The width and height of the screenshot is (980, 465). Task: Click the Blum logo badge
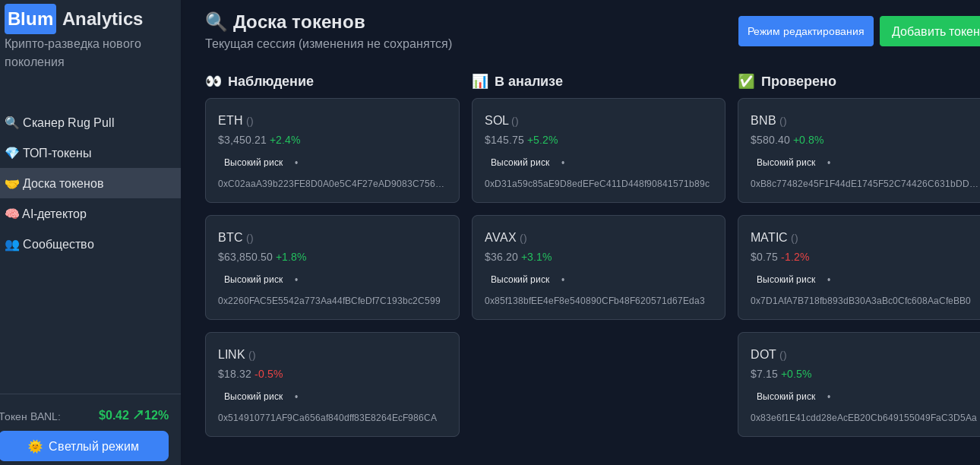[x=30, y=19]
